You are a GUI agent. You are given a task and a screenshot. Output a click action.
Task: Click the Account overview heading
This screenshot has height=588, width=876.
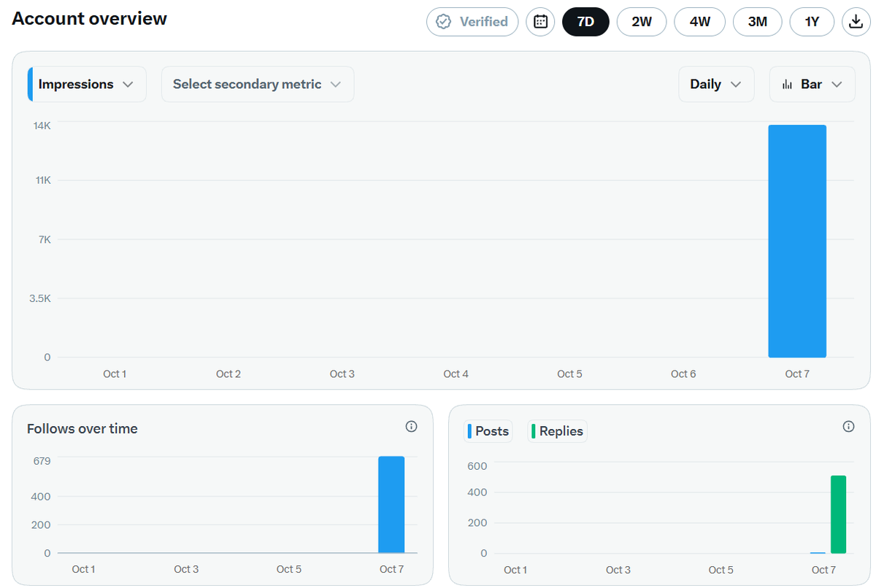pyautogui.click(x=90, y=19)
